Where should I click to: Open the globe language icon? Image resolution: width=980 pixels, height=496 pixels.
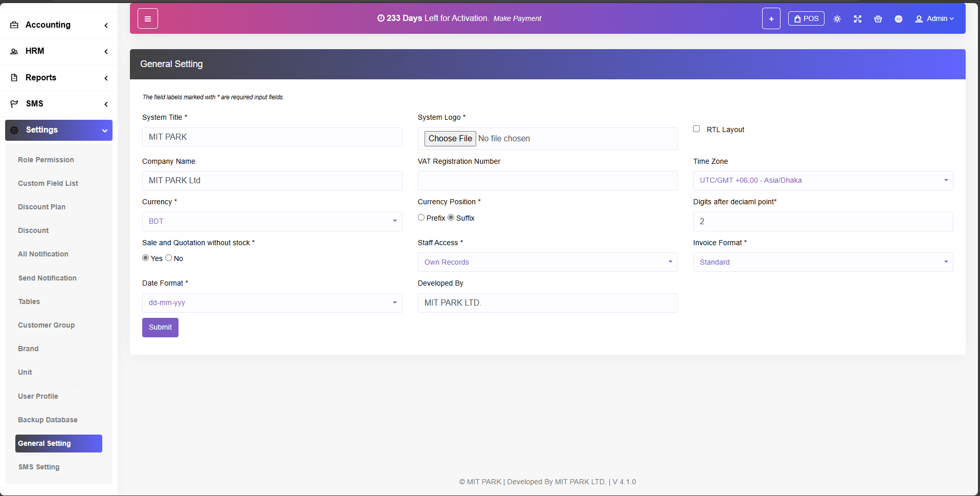898,19
